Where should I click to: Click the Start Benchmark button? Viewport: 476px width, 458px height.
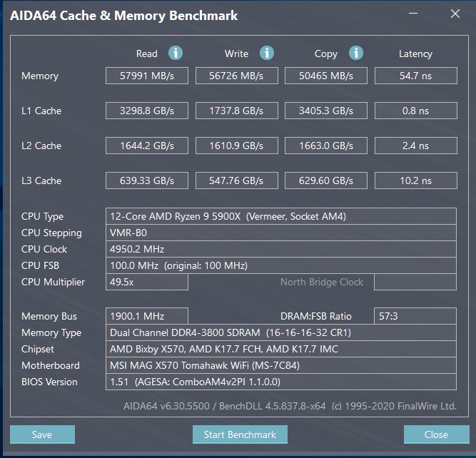click(x=240, y=434)
